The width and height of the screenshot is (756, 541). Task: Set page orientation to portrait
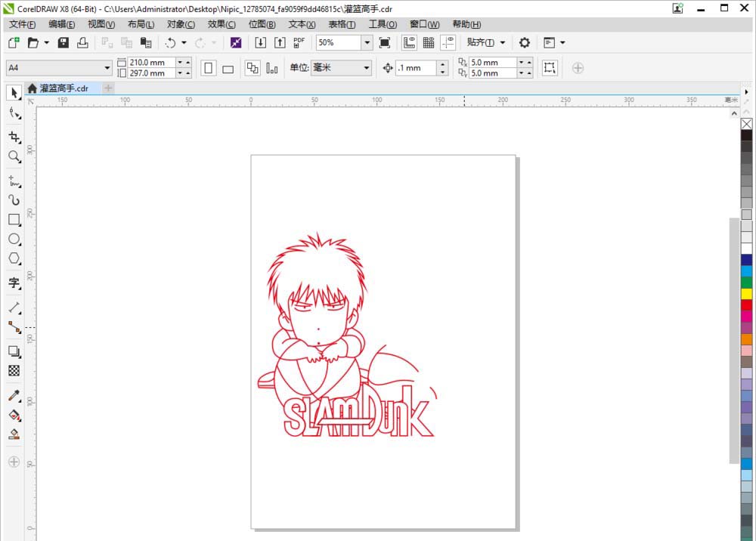(x=209, y=68)
